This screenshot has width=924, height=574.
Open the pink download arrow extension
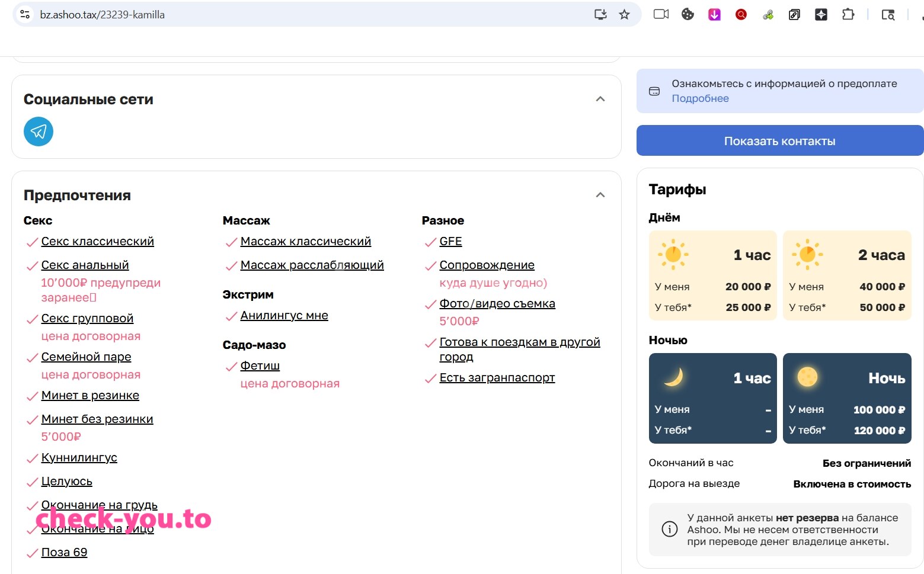[714, 14]
